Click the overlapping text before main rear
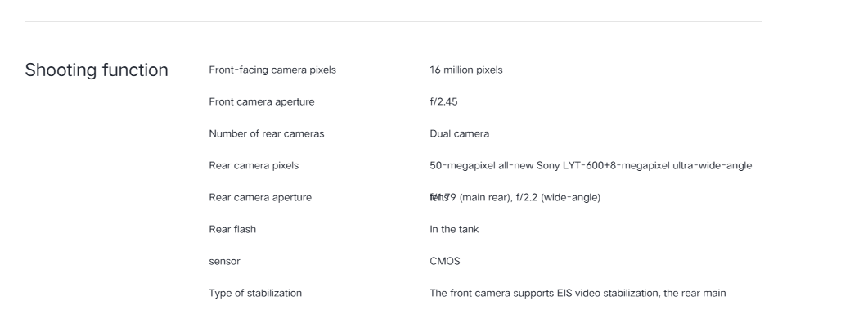 pyautogui.click(x=443, y=198)
